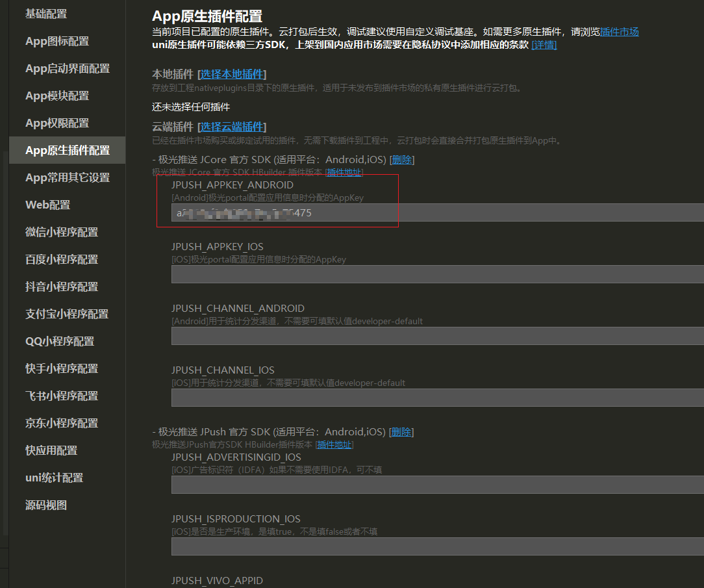Open the 插件市场 link
This screenshot has width=704, height=588.
point(619,32)
